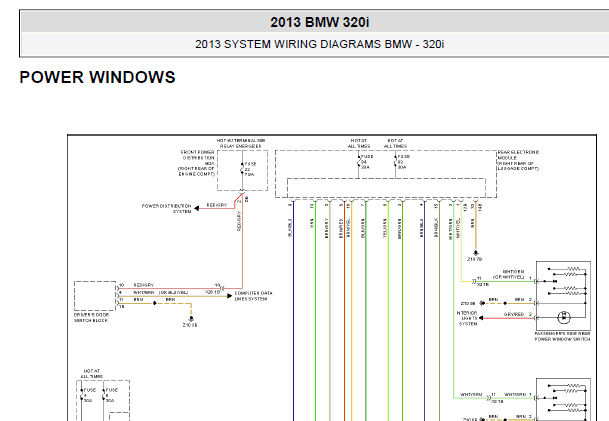Select the "2013 SYSTEM WIRING DIAGRAMS BMW - 320i" subtitle
The image size is (609, 421).
pyautogui.click(x=319, y=44)
